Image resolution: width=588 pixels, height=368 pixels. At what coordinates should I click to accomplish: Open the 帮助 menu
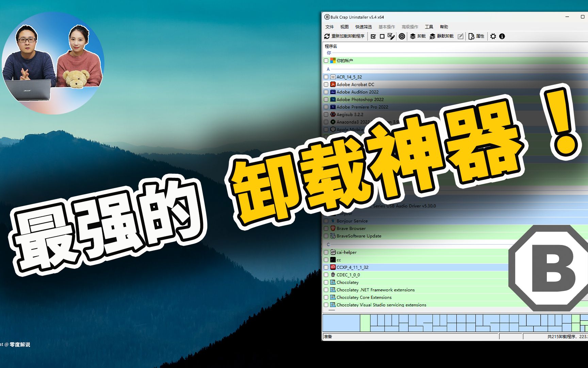pyautogui.click(x=444, y=27)
